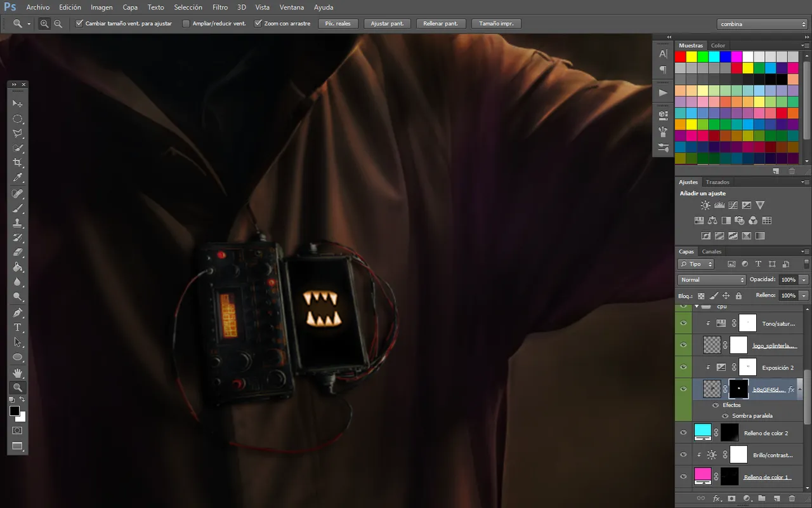
Task: Select the Crop tool
Action: [18, 163]
